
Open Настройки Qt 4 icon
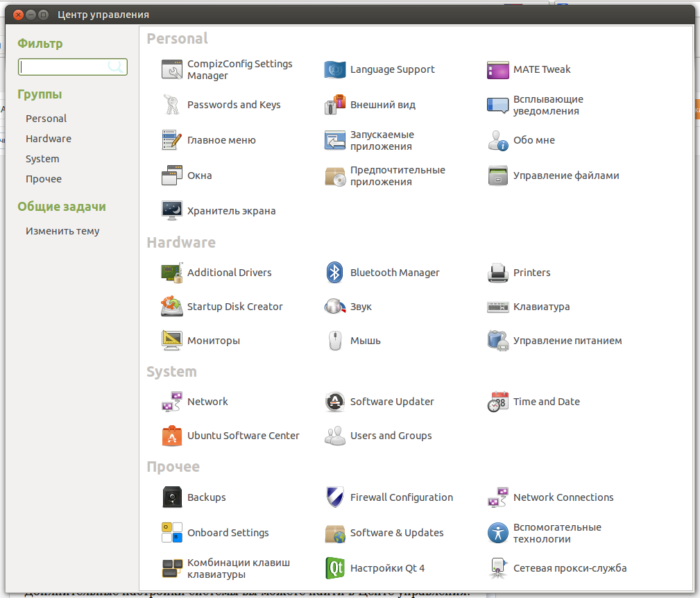pyautogui.click(x=335, y=568)
